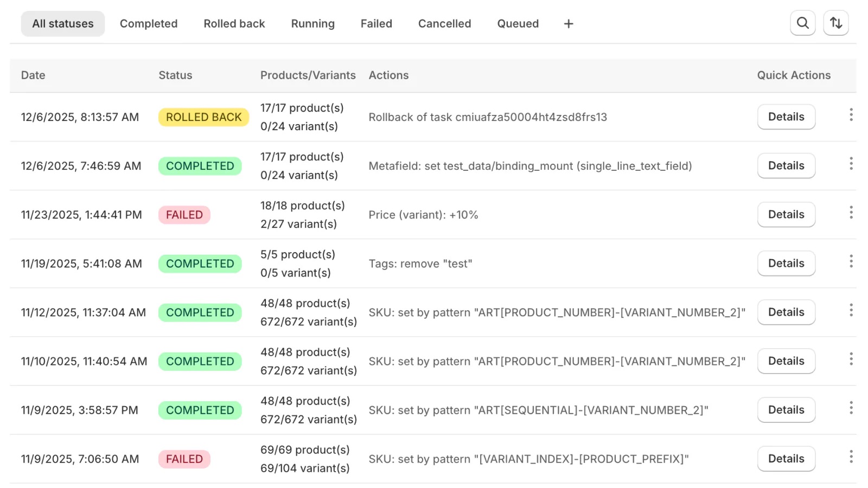Open Details for the ART[SEQUENTIAL] SKU row
The image size is (868, 488).
tap(786, 410)
